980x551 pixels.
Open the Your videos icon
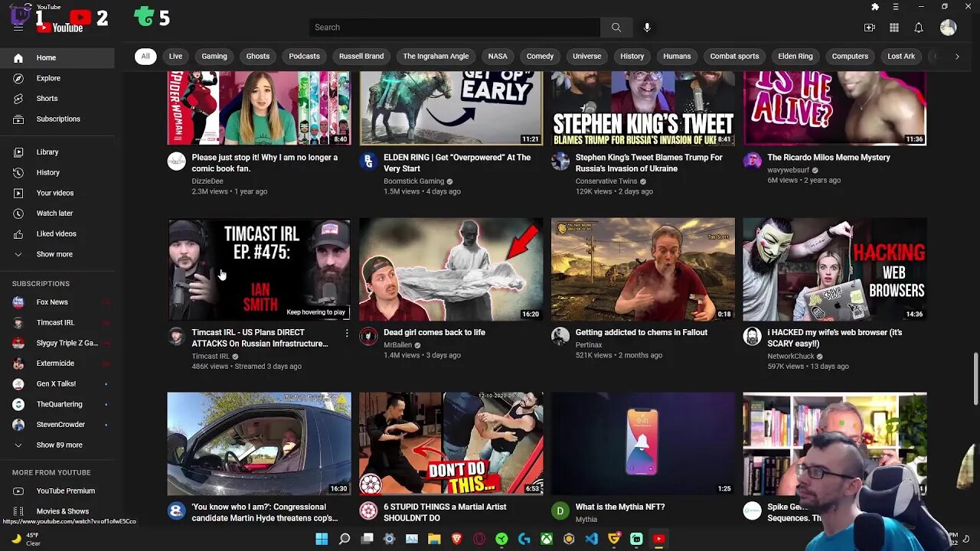click(x=18, y=193)
